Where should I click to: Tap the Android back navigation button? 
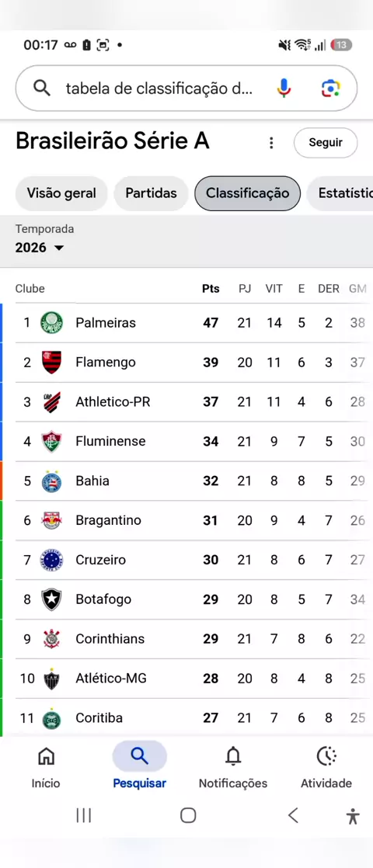(x=293, y=815)
